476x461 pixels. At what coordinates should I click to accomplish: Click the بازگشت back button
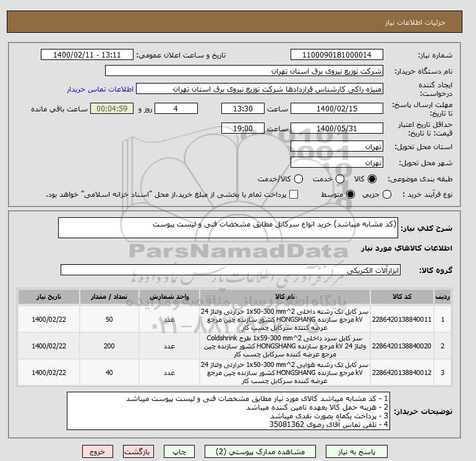138,452
